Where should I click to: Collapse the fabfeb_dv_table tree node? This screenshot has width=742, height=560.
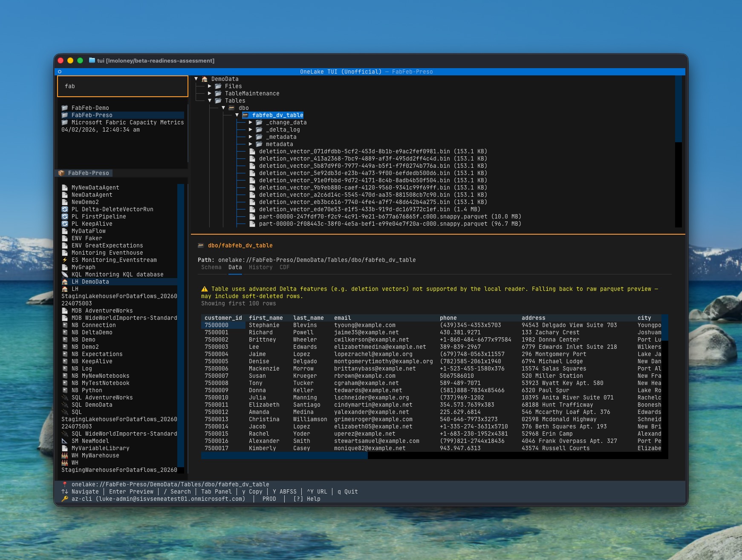point(237,115)
